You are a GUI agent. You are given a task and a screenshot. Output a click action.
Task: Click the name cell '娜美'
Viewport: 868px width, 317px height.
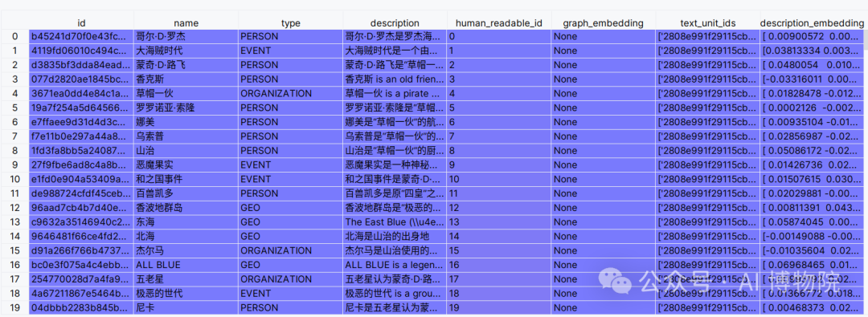[x=186, y=121]
